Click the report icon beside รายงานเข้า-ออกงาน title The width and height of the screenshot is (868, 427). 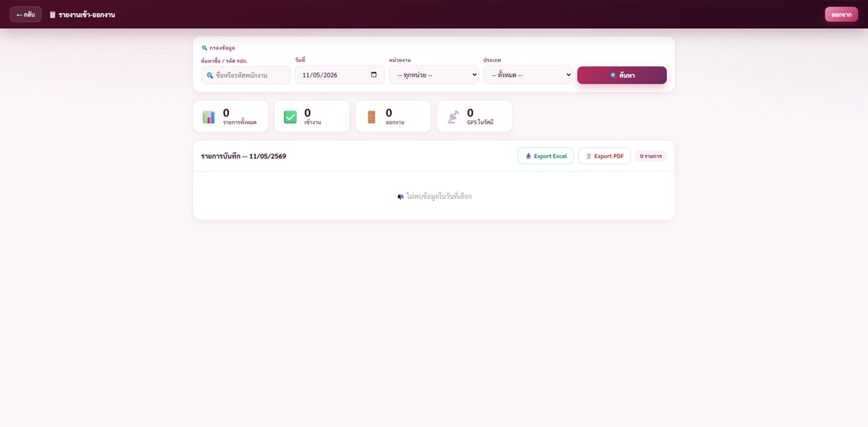[53, 15]
